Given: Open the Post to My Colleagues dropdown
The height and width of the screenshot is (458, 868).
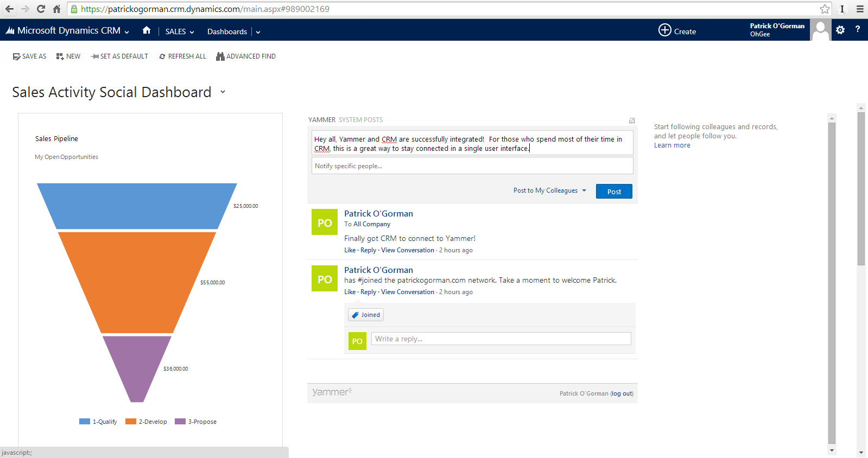Looking at the screenshot, I should [550, 190].
